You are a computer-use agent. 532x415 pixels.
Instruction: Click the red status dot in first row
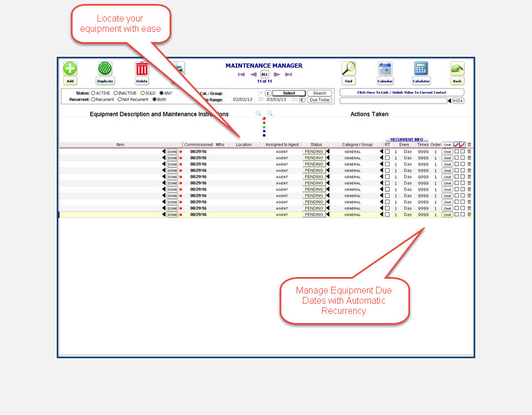pos(181,152)
